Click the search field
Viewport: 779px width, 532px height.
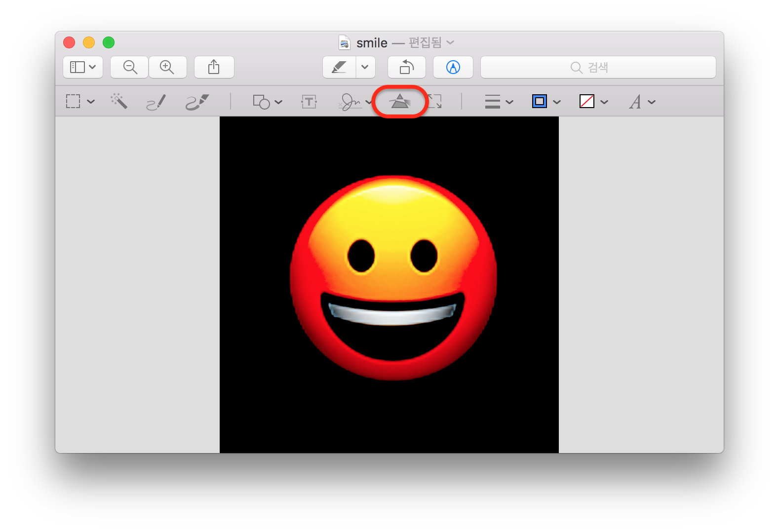(x=598, y=67)
